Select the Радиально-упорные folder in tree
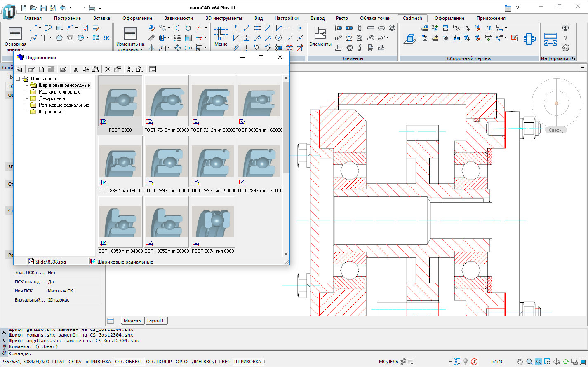The height and width of the screenshot is (367, 588). [59, 92]
